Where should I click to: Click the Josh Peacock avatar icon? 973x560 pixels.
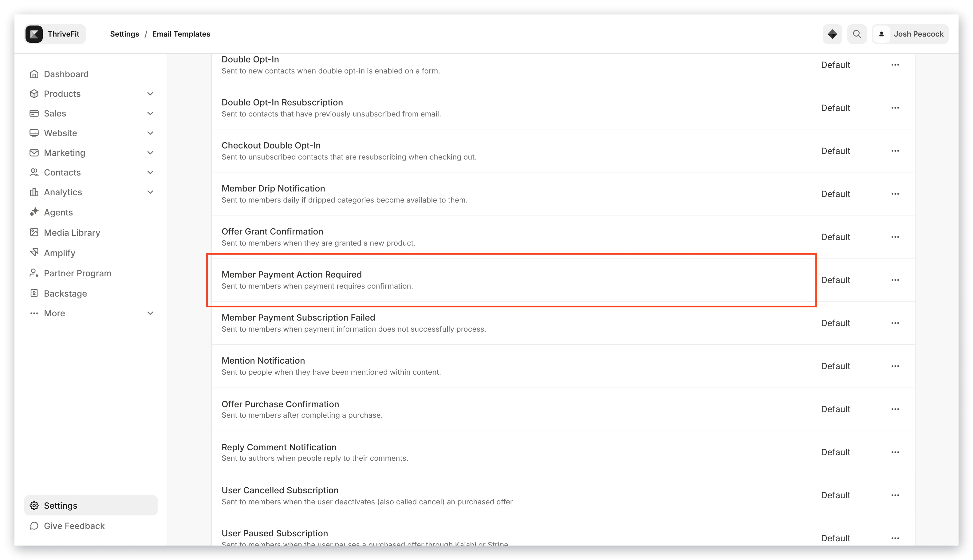coord(881,34)
